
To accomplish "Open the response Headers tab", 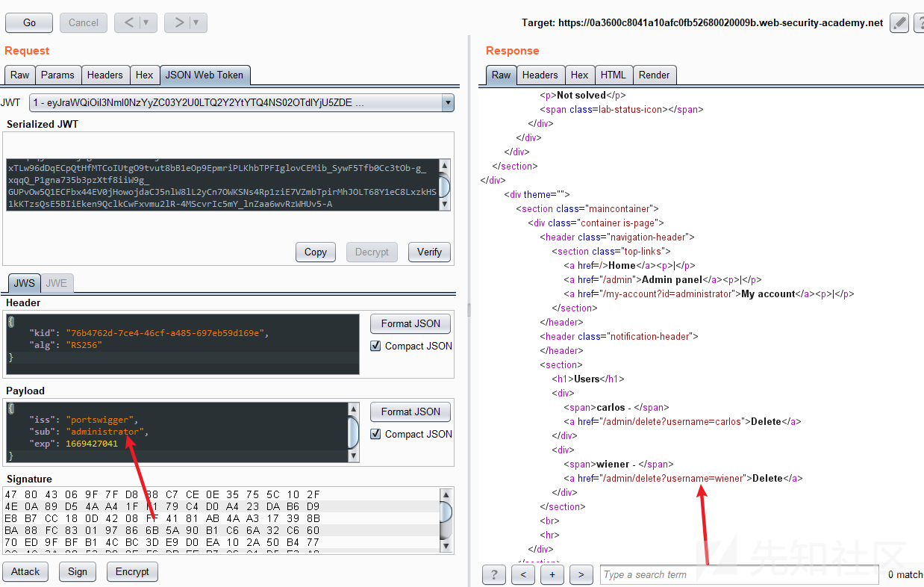I will pyautogui.click(x=540, y=75).
